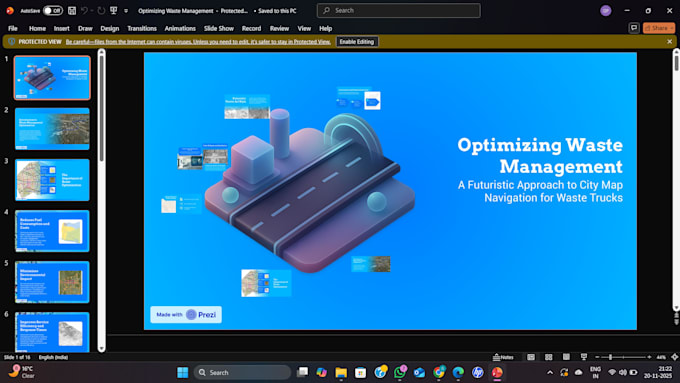Toggle the AutoSave switch
Screen dimensions: 680x383
pyautogui.click(x=52, y=10)
